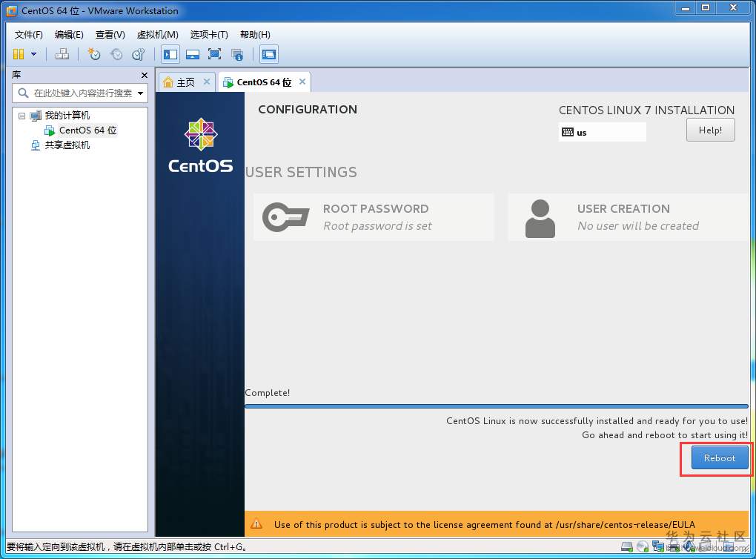
Task: Open the 虚拟机(M) menu
Action: 158,35
